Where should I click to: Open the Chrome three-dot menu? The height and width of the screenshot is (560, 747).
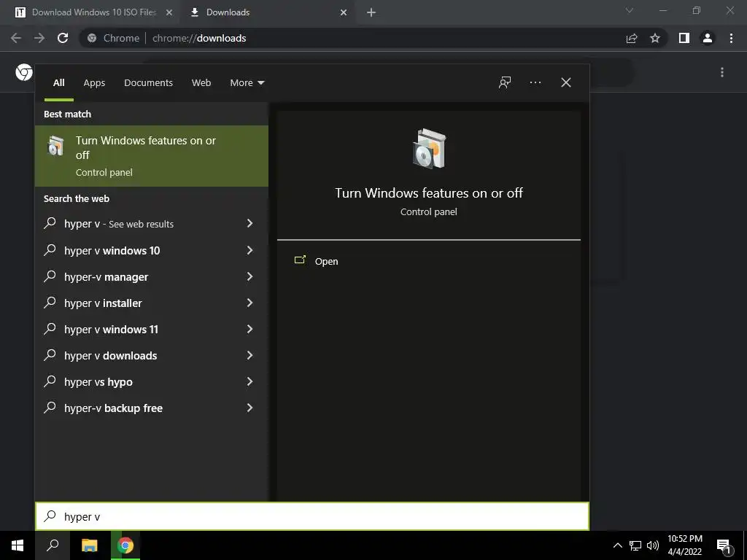tap(731, 38)
